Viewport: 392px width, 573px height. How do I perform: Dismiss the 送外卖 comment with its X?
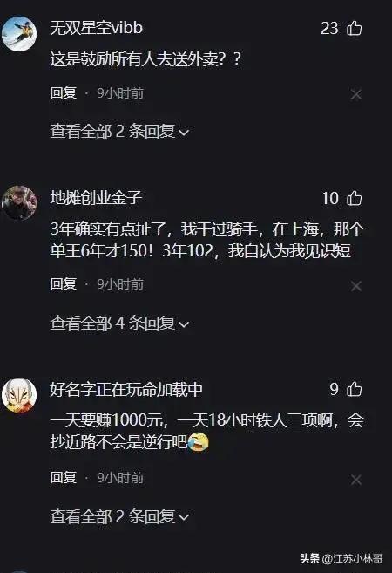(x=356, y=95)
